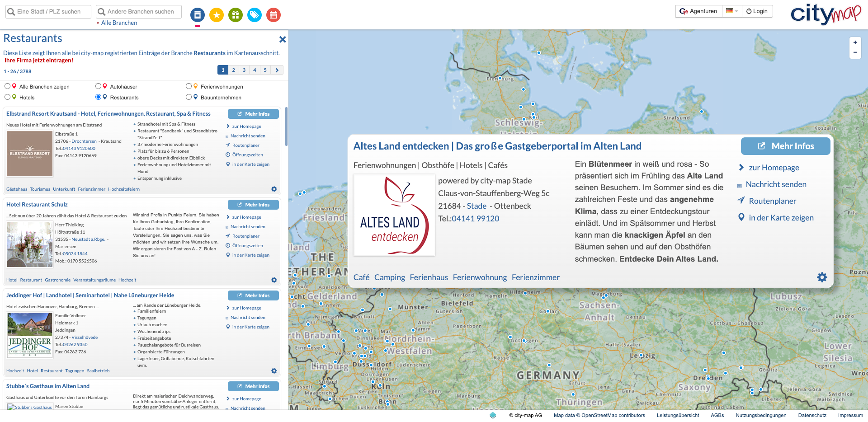Open the yellow star favorites icon
Image resolution: width=868 pixels, height=422 pixels.
217,15
